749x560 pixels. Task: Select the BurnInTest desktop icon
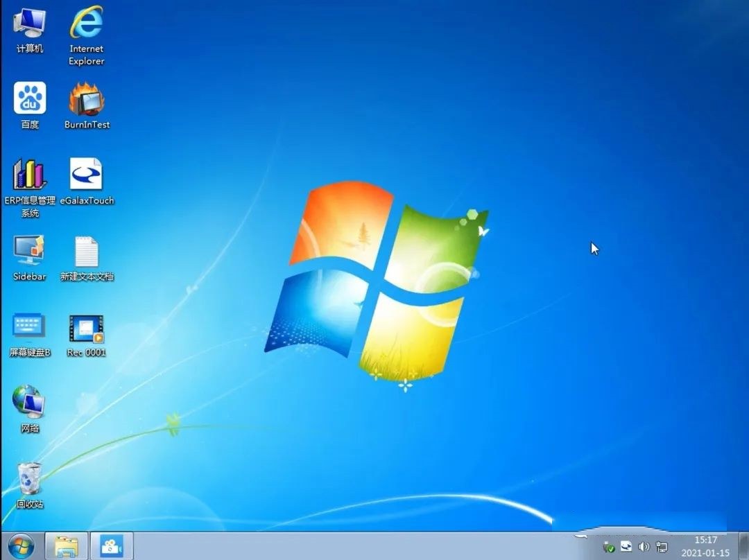click(87, 105)
